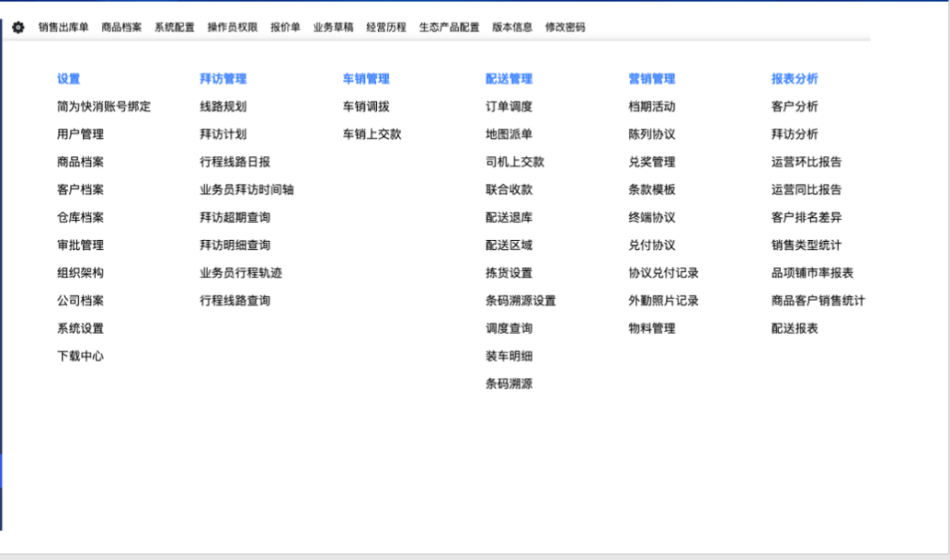Click 修改密码 in the top bar
Screen dimensions: 950x560
click(565, 28)
